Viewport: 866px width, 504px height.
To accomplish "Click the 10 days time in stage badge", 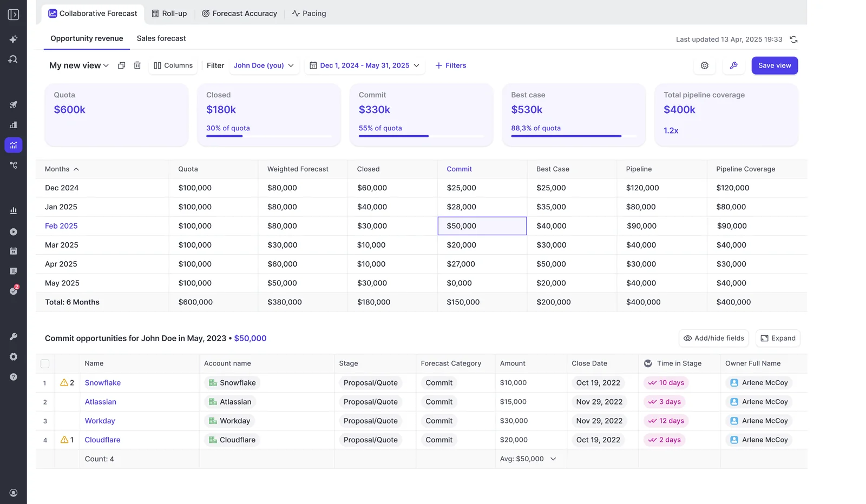I will (666, 382).
